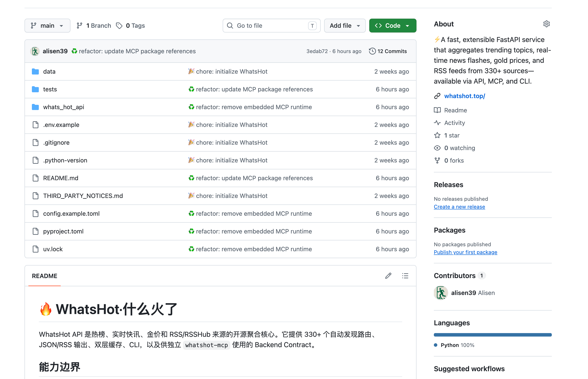Viewport: 588px width, 379px height.
Task: Open alisen39 contributor avatar
Action: pyautogui.click(x=441, y=293)
